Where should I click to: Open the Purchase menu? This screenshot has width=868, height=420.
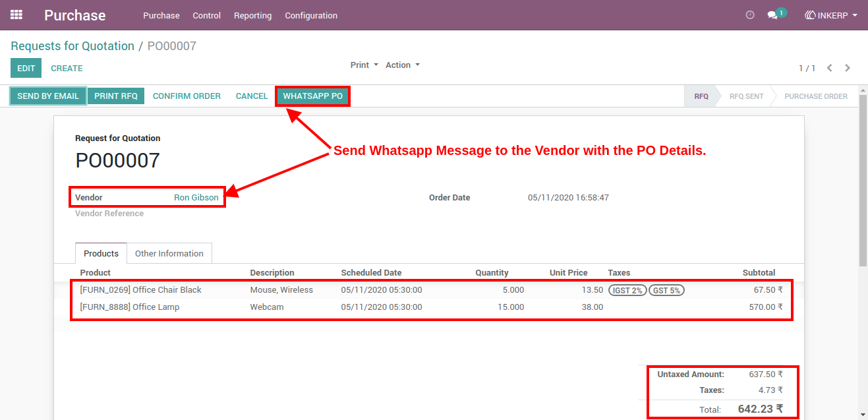(x=161, y=15)
